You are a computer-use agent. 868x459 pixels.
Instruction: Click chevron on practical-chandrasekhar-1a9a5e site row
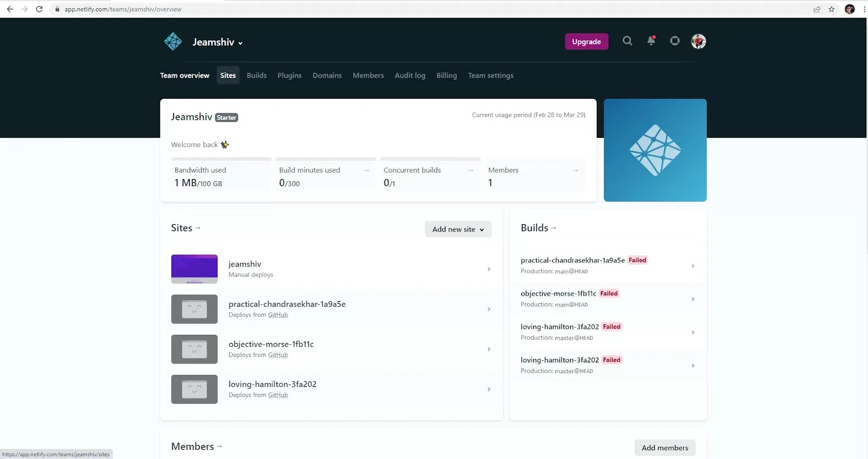tap(489, 309)
